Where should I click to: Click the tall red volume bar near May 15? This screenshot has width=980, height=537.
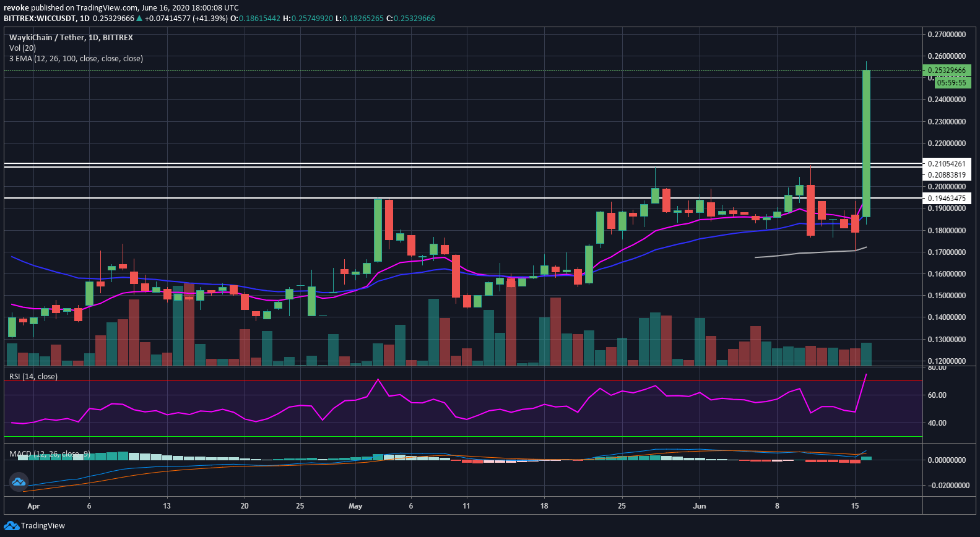click(x=511, y=322)
